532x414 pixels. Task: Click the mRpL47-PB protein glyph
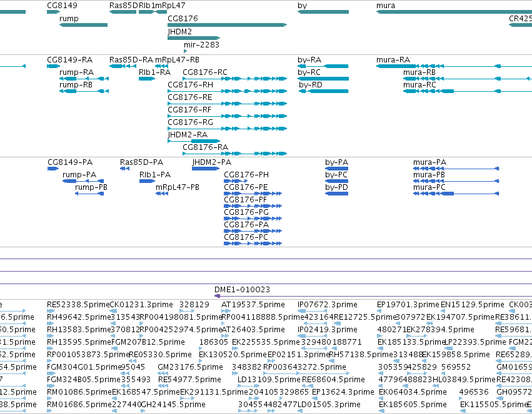[162, 194]
